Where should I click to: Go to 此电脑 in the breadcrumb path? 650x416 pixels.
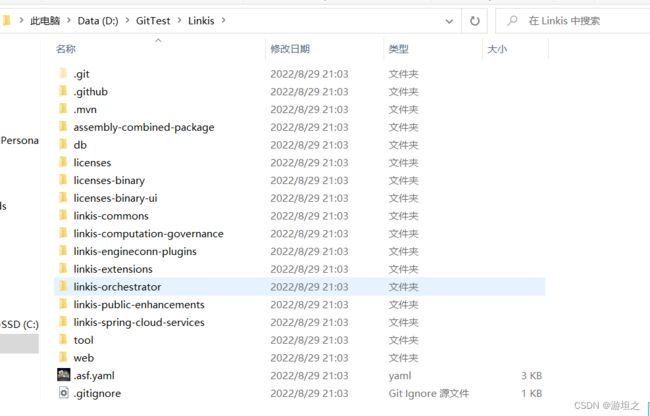[45, 21]
